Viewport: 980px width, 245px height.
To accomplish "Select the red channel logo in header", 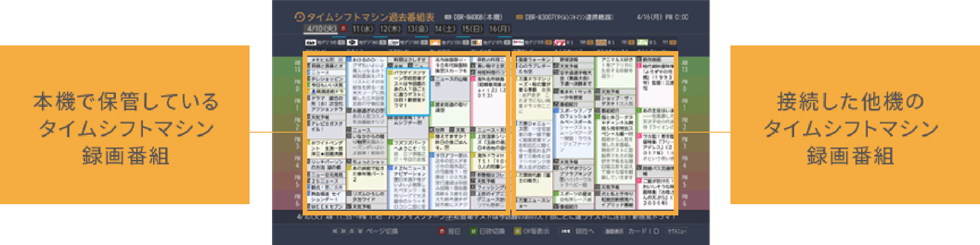I will [x=560, y=42].
